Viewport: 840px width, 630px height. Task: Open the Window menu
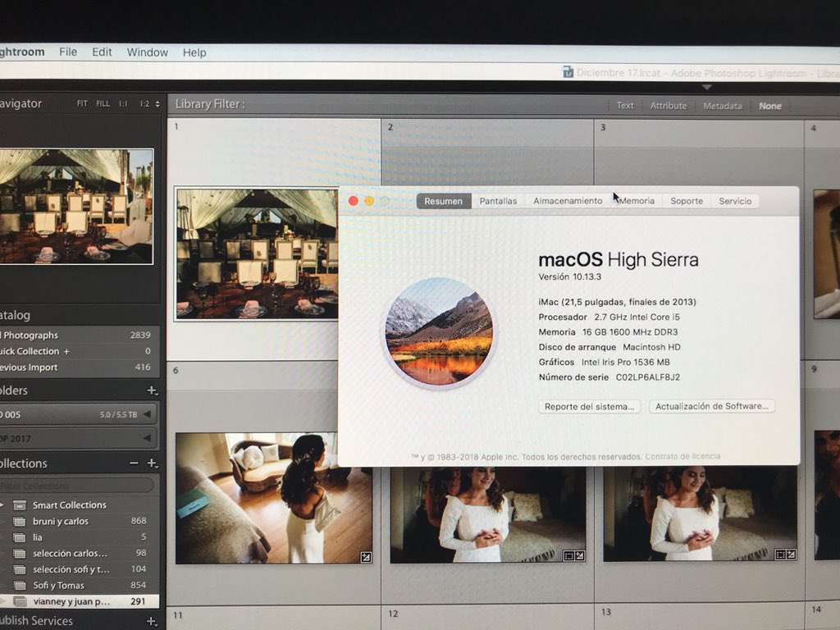148,52
